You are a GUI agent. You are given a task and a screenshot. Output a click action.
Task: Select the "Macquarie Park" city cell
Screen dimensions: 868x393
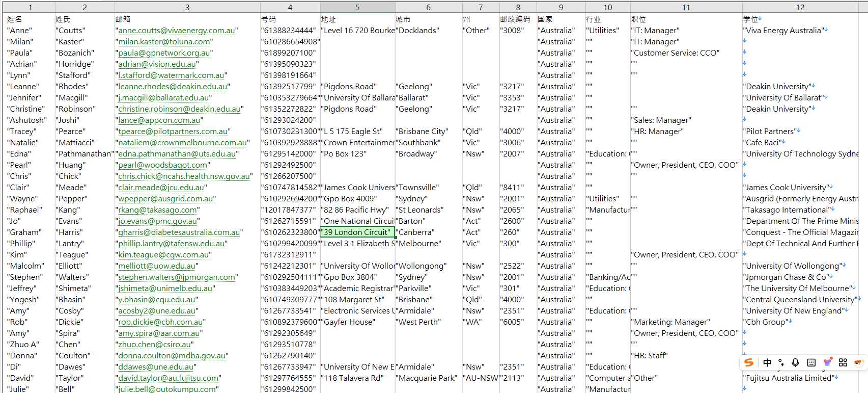[x=429, y=378]
